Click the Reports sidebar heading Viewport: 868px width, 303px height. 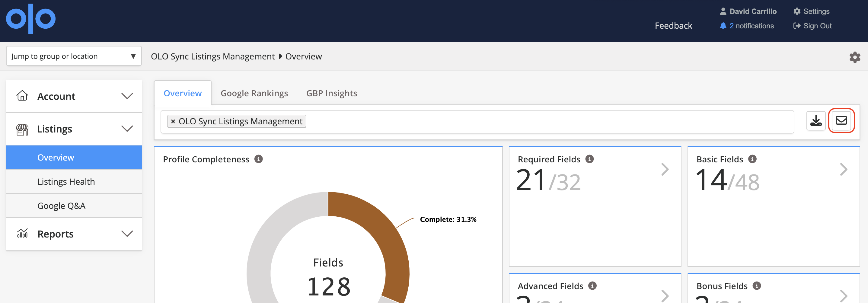[x=55, y=234]
